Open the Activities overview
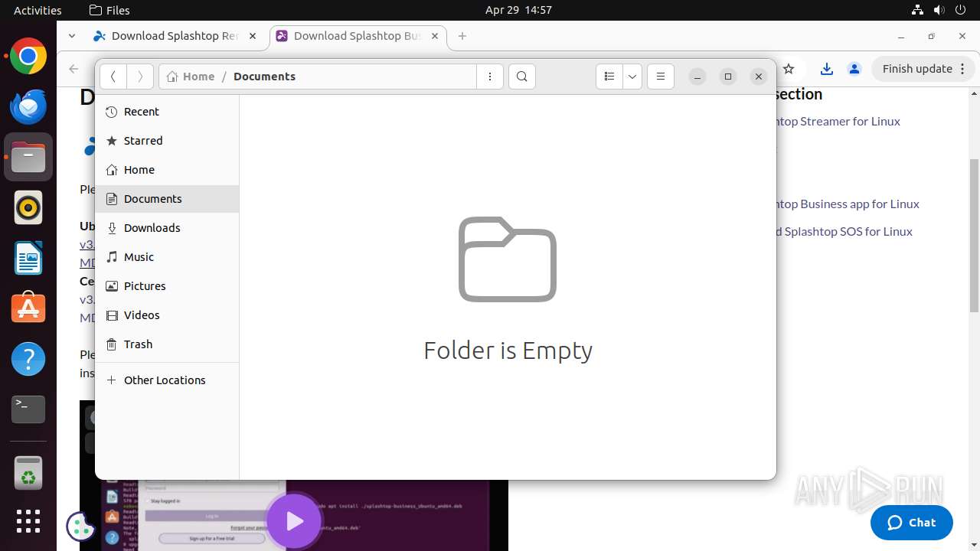Image resolution: width=980 pixels, height=551 pixels. (38, 10)
